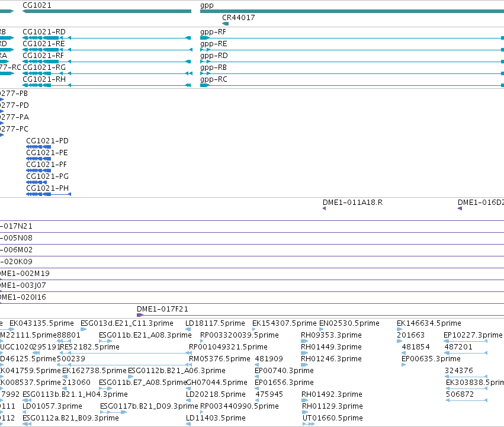The height and width of the screenshot is (427, 504).
Task: Click the 481909 feature
Action: point(269,359)
